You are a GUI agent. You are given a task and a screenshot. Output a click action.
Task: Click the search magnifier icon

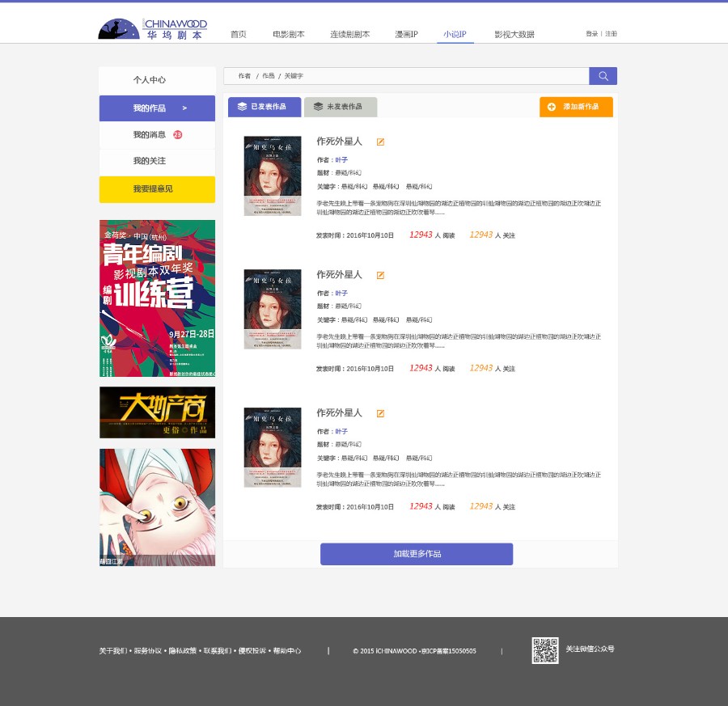click(x=603, y=75)
